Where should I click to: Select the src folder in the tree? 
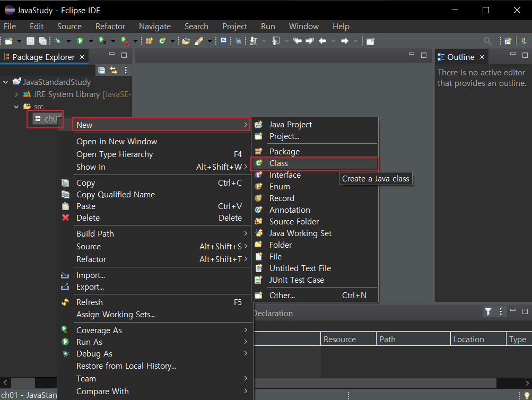pos(39,107)
